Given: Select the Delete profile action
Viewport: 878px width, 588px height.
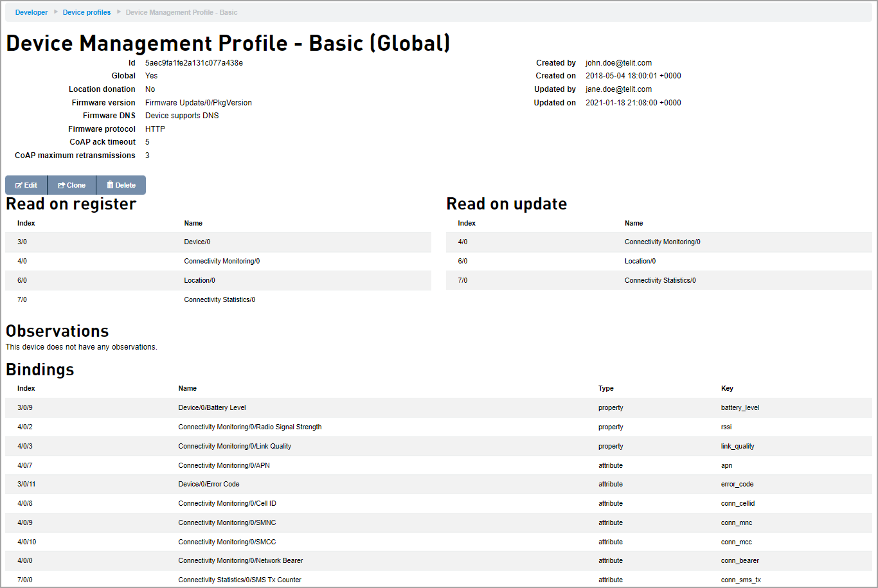Looking at the screenshot, I should 120,184.
